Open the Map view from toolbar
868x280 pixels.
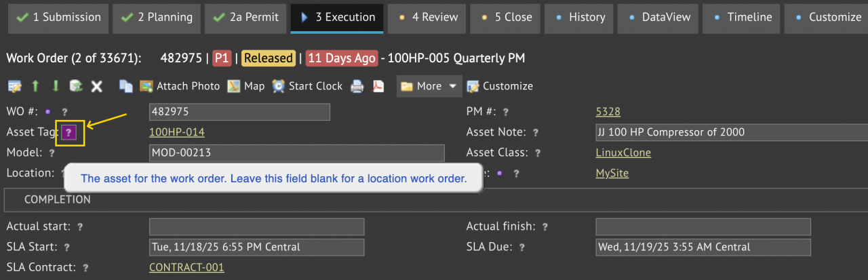[x=245, y=86]
